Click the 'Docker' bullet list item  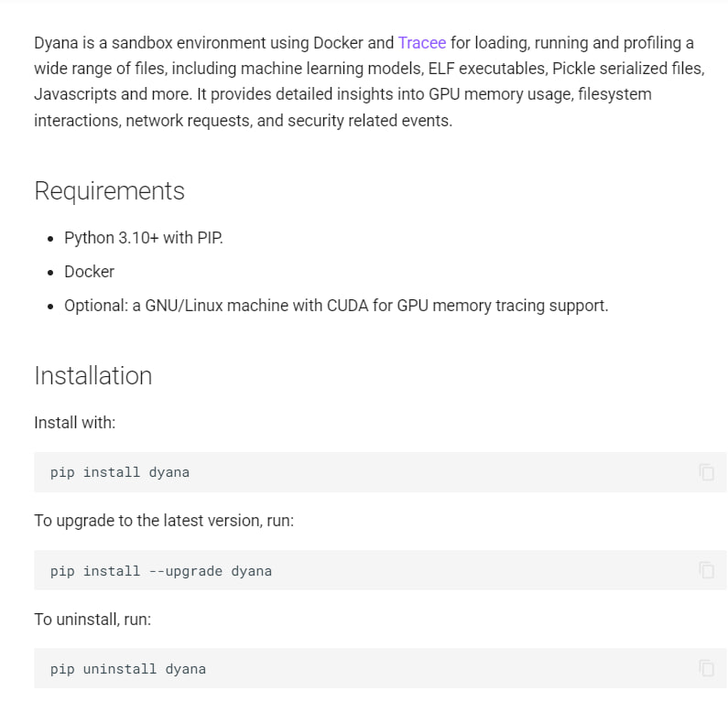click(x=89, y=272)
